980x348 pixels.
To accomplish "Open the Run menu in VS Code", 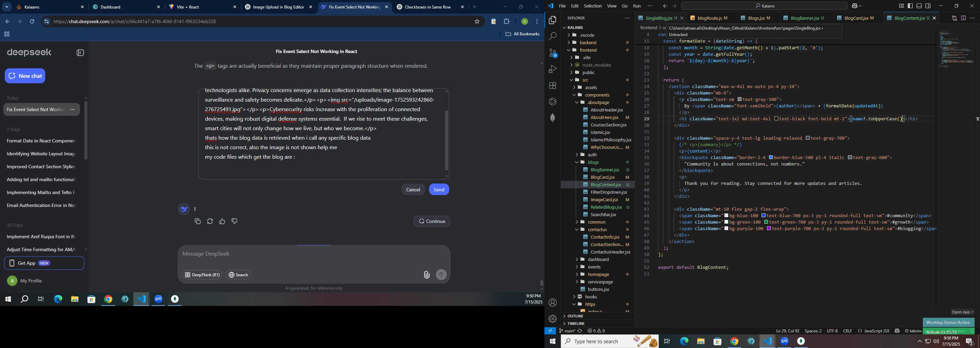I will coord(637,6).
